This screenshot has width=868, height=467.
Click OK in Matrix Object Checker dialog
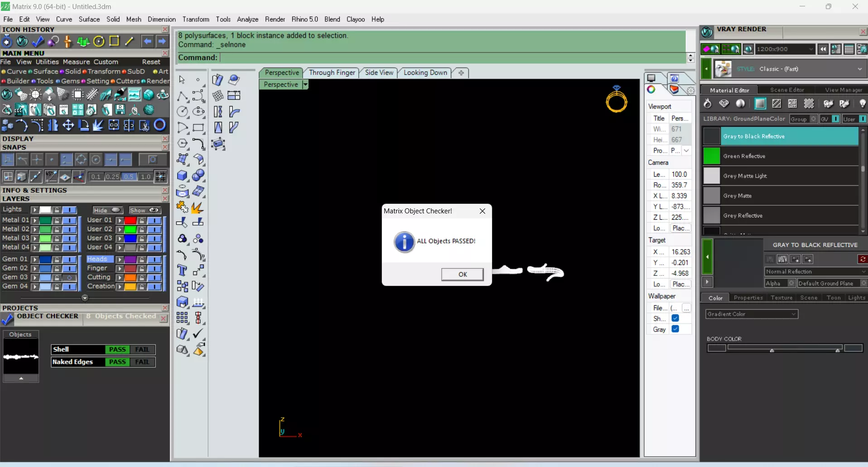[463, 274]
